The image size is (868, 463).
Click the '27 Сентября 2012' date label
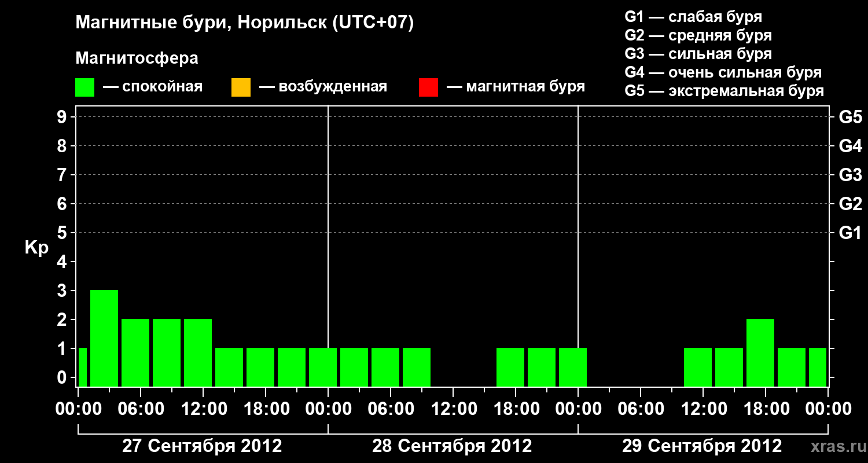click(x=202, y=446)
